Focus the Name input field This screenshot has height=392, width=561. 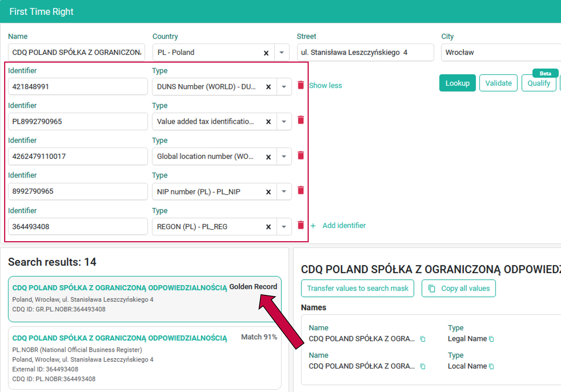(x=76, y=52)
